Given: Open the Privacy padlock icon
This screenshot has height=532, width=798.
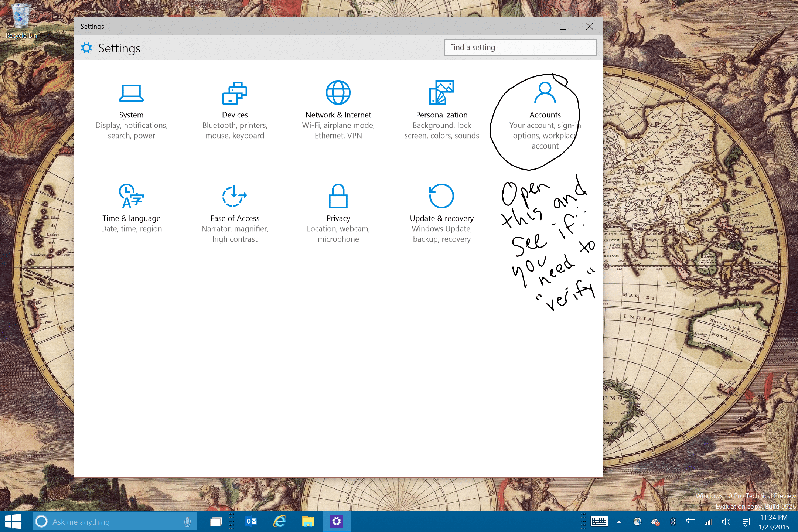Looking at the screenshot, I should pos(338,196).
